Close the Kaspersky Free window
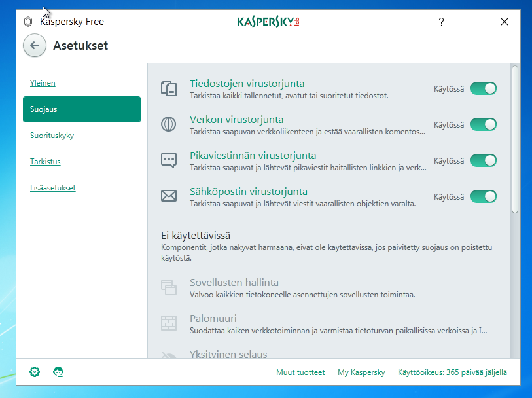Image resolution: width=532 pixels, height=398 pixels. point(504,22)
